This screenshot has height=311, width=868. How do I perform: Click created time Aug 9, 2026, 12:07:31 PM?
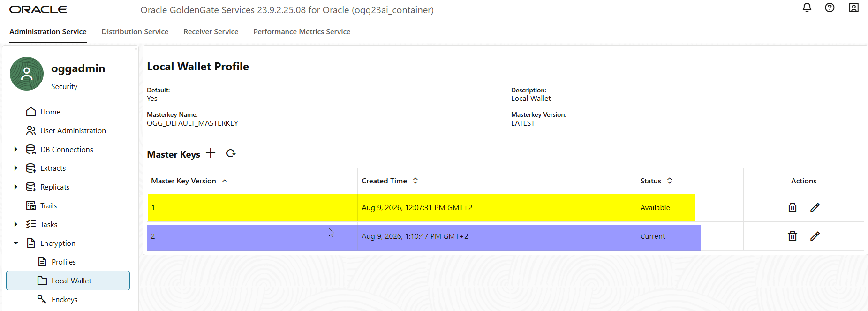point(417,207)
